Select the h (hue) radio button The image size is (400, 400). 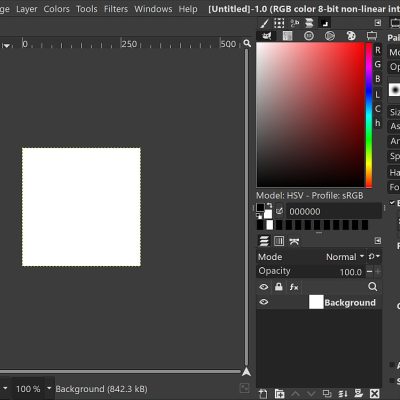coord(378,123)
